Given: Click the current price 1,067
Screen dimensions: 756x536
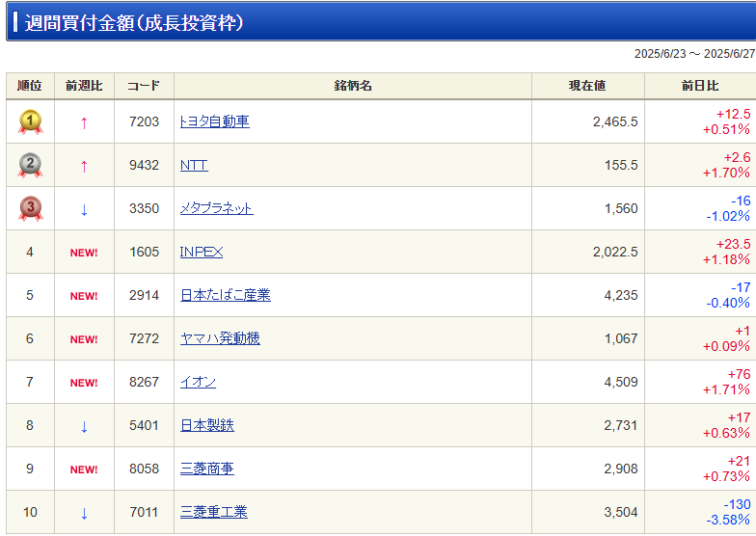Looking at the screenshot, I should [621, 338].
